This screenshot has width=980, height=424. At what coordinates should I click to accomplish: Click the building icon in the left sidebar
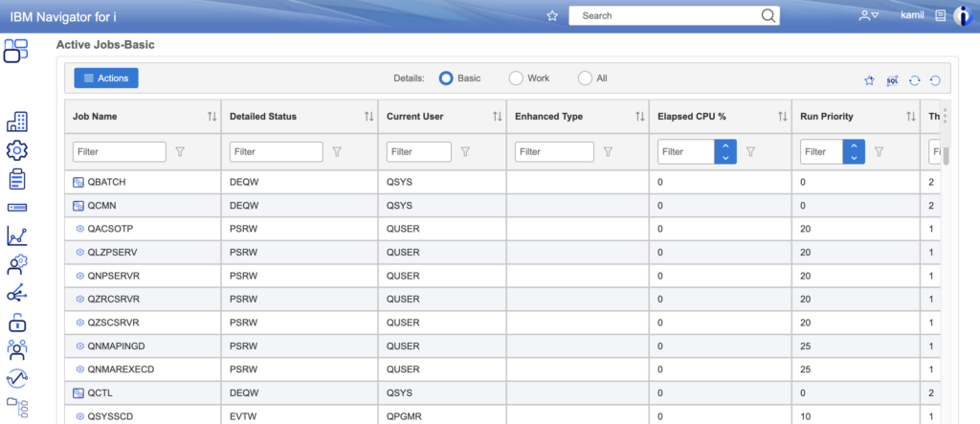coord(17,122)
